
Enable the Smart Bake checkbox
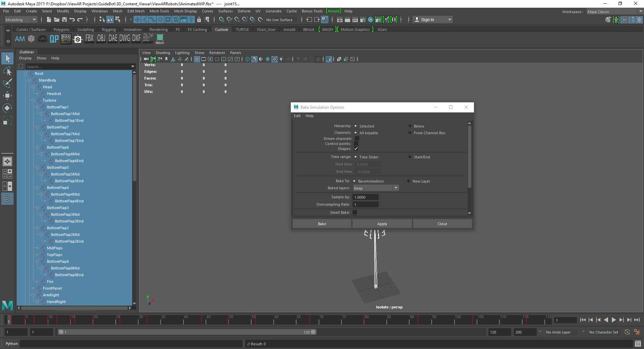click(355, 212)
